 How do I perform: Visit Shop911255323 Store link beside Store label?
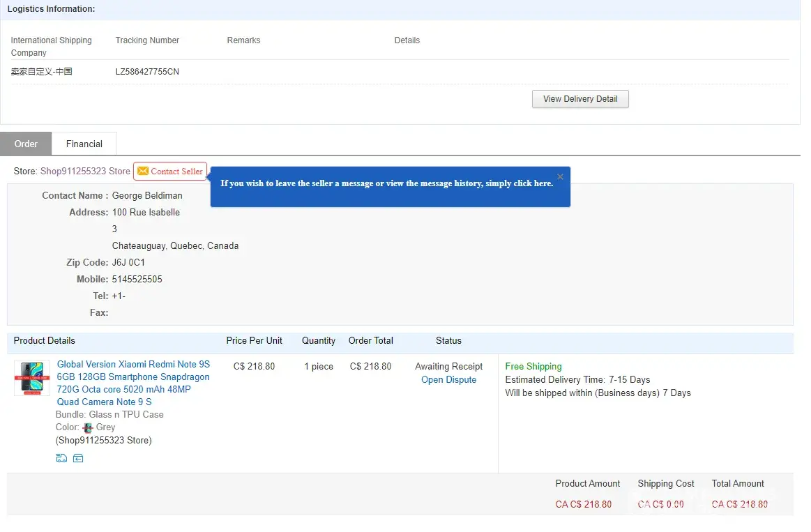tap(85, 172)
